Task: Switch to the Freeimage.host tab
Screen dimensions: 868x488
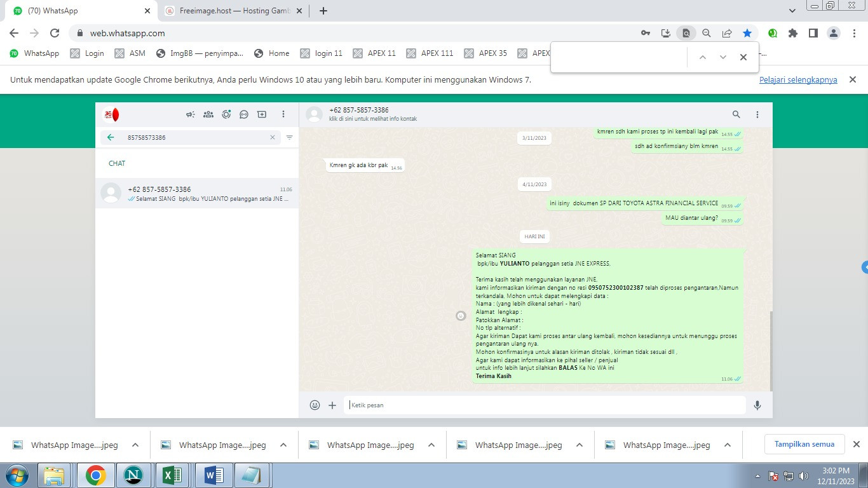Action: click(232, 11)
